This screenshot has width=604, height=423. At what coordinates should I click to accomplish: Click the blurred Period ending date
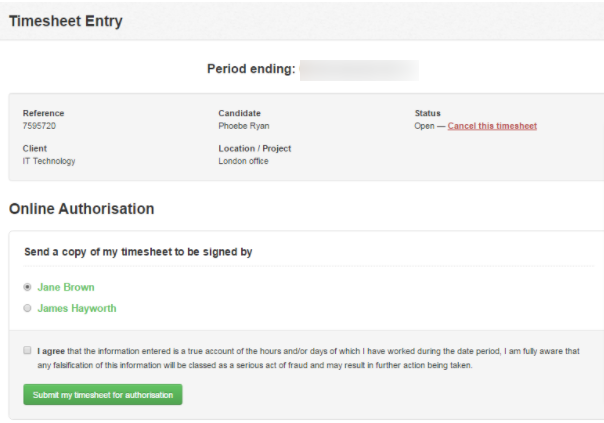(x=359, y=70)
